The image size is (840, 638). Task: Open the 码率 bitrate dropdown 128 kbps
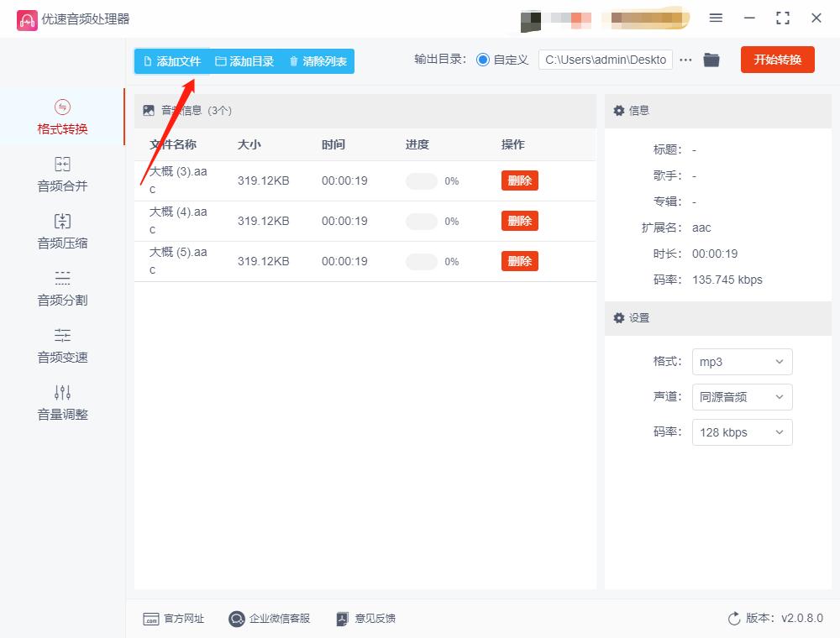tap(741, 432)
